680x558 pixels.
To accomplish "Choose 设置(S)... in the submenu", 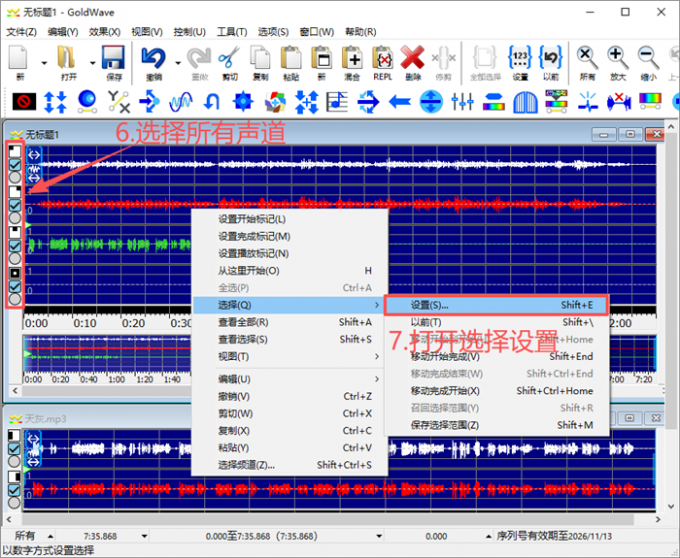I will click(496, 305).
